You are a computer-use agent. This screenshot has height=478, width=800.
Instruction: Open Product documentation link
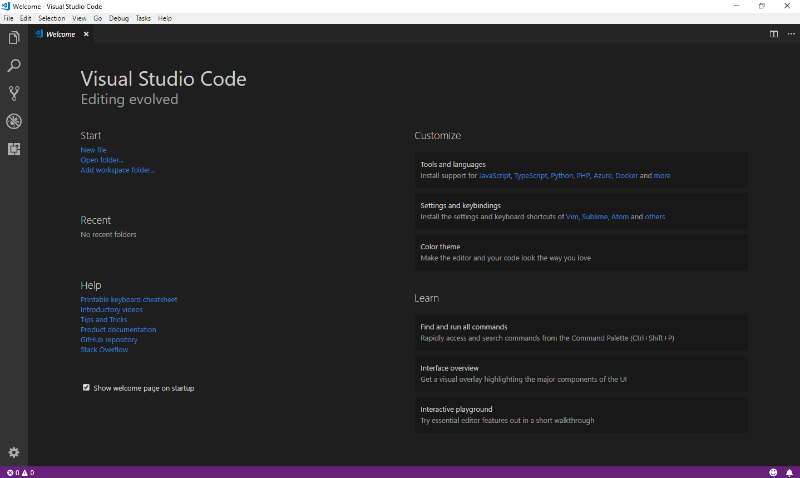pyautogui.click(x=118, y=330)
